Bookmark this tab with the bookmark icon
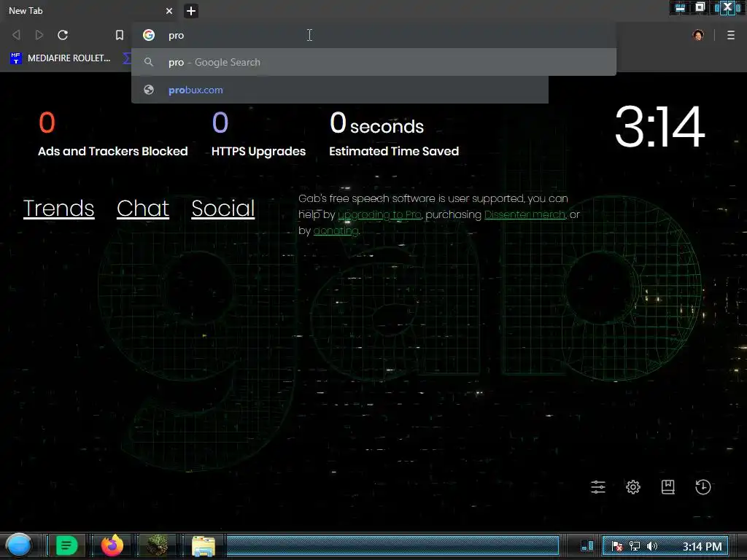 tap(120, 35)
